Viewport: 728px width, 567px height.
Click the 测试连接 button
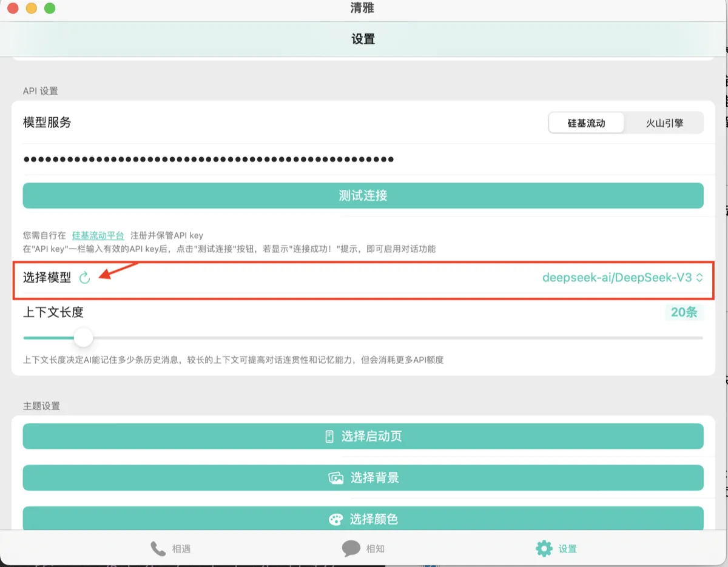click(x=363, y=196)
